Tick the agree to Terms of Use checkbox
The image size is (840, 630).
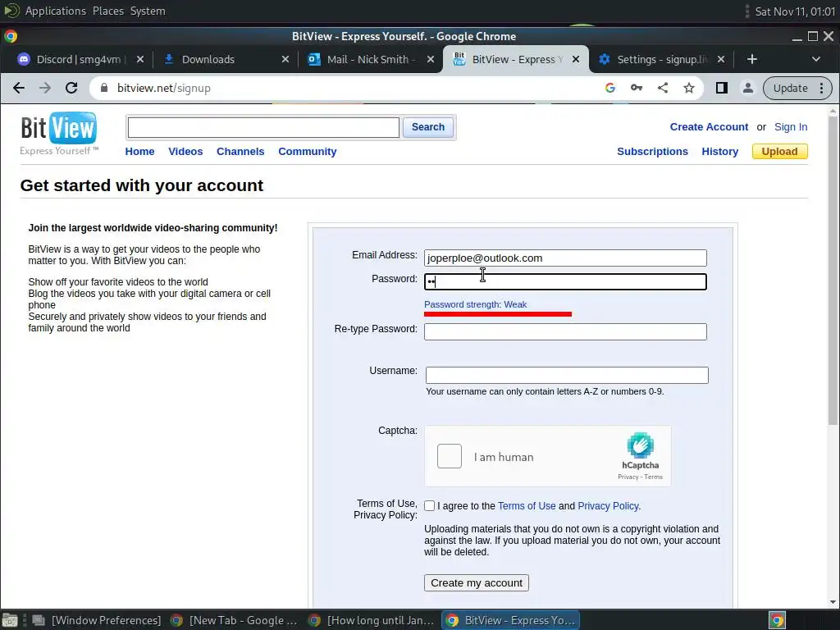(x=429, y=505)
